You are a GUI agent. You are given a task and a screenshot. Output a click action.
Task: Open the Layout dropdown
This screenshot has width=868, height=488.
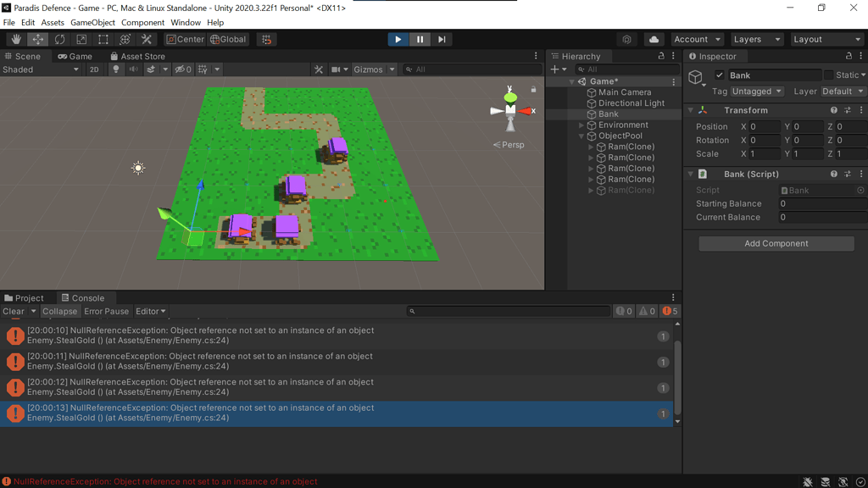click(826, 39)
